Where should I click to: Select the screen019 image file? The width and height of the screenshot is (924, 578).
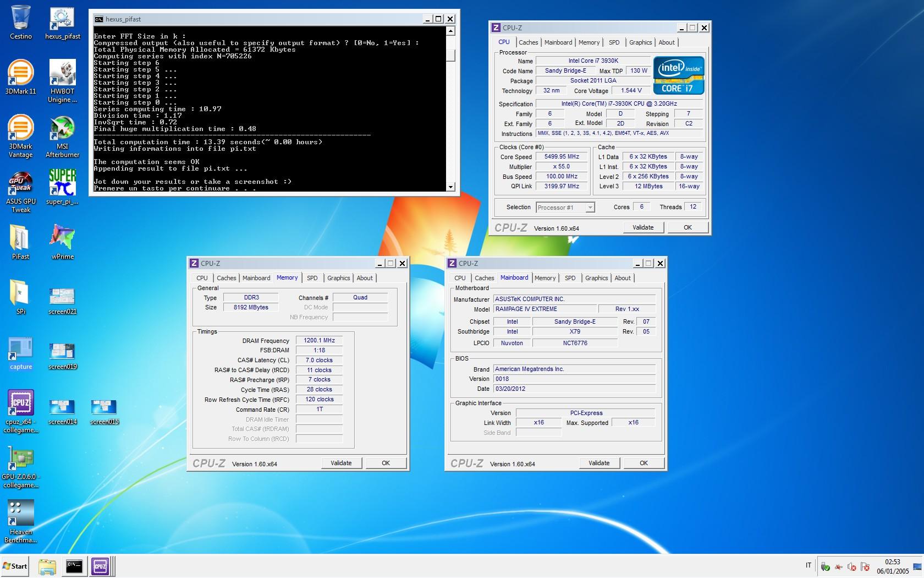coord(62,356)
